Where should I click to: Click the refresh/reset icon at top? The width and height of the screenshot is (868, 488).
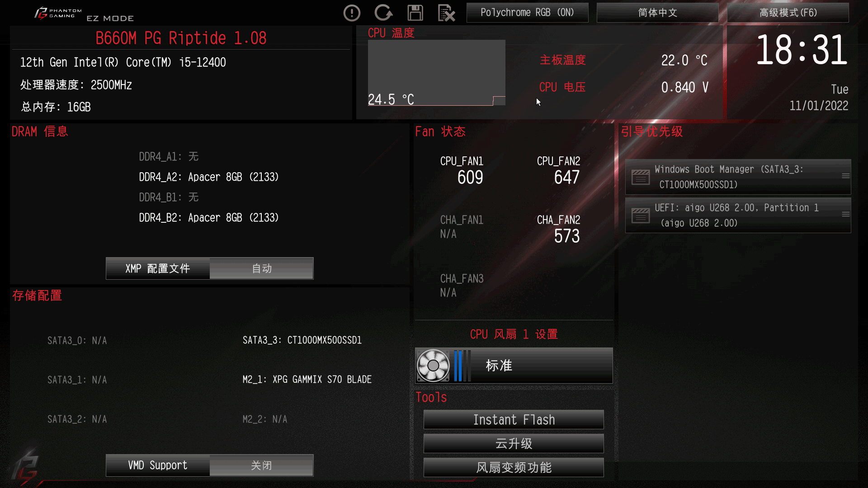(384, 13)
